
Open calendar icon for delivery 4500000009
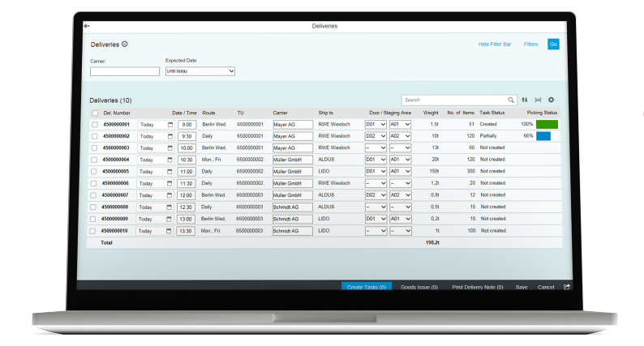[169, 219]
